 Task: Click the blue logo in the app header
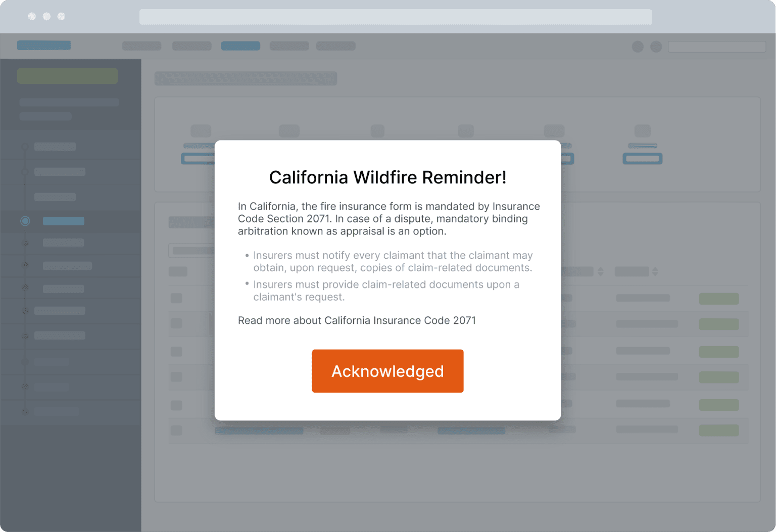pos(44,45)
